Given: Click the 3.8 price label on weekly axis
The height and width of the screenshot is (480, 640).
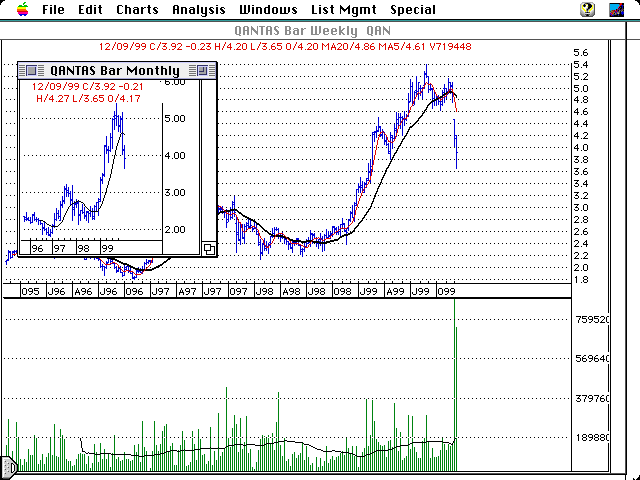Looking at the screenshot, I should pos(580,160).
